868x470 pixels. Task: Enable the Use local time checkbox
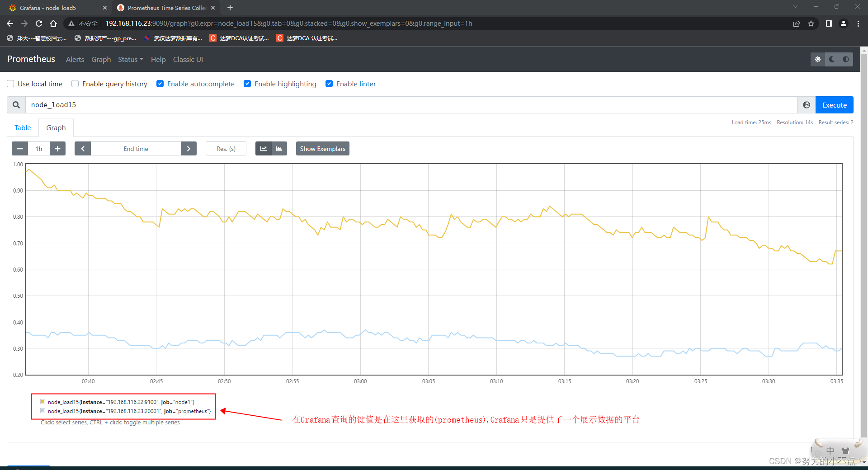tap(10, 84)
